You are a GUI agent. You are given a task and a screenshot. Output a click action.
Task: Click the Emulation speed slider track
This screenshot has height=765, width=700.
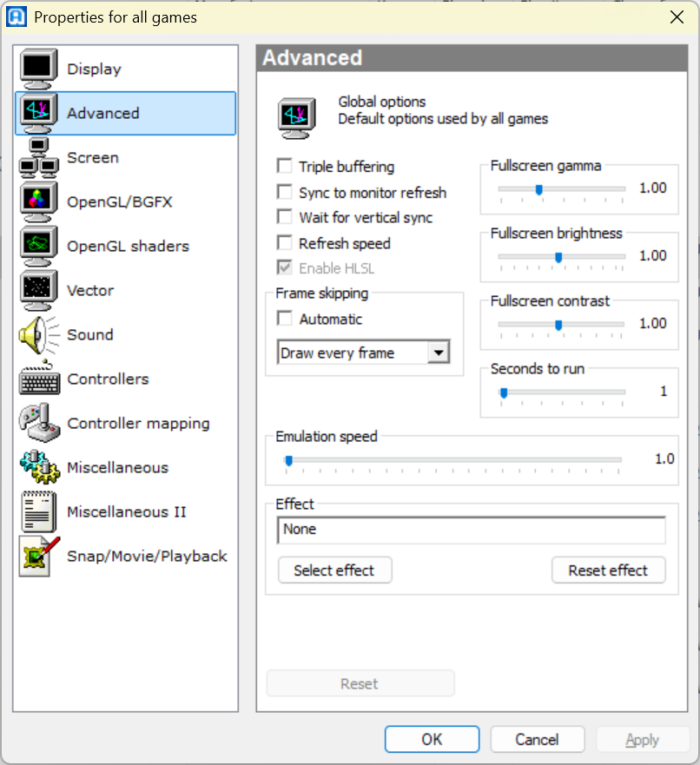coord(453,459)
